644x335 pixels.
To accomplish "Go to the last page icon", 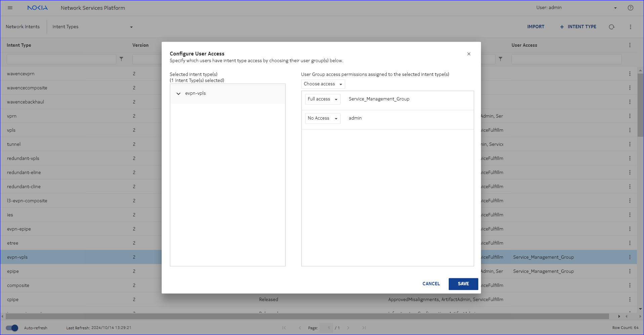I will tap(364, 328).
